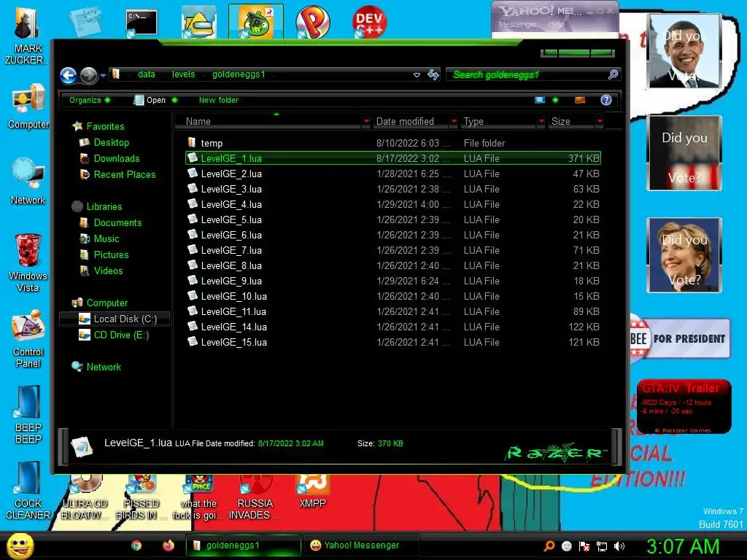
Task: Click the GTA:IV Trailer countdown gadget
Action: [x=684, y=406]
